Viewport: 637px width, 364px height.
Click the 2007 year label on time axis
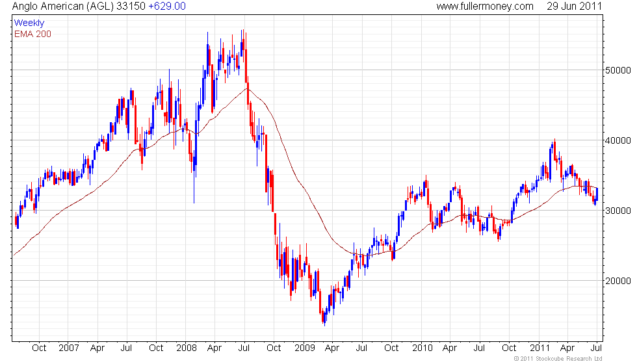click(x=69, y=348)
